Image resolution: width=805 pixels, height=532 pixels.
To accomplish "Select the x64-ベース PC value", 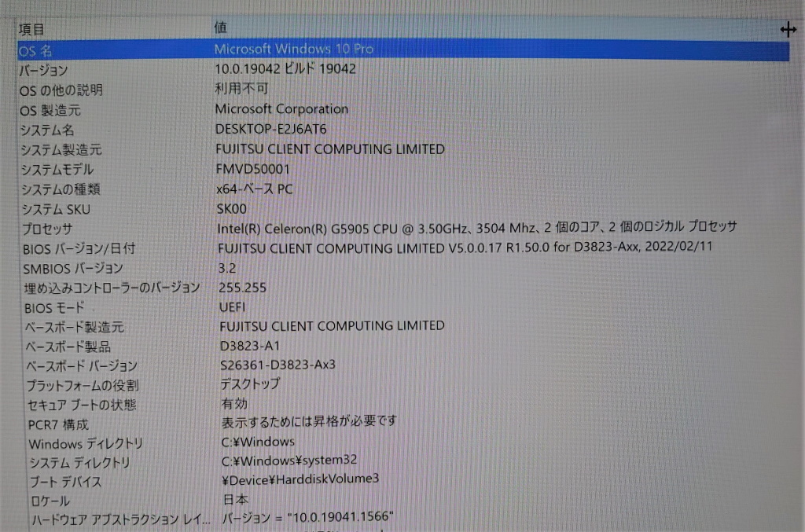I will coord(254,189).
